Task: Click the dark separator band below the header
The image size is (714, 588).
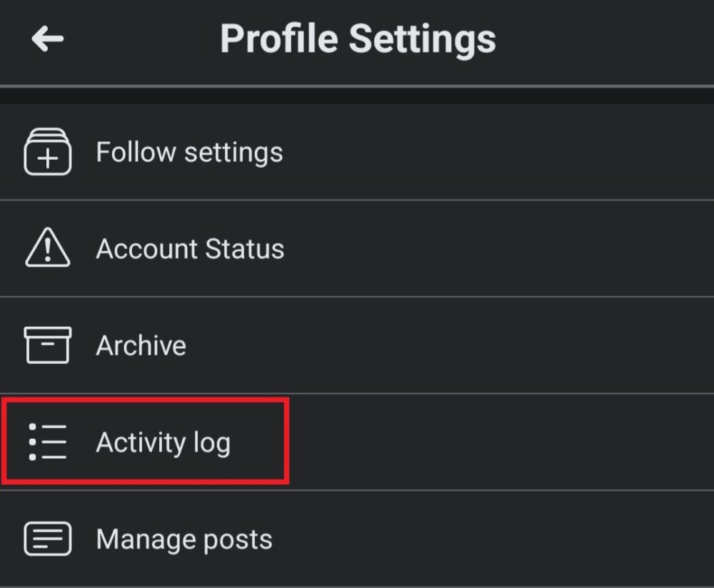Action: pos(357,96)
